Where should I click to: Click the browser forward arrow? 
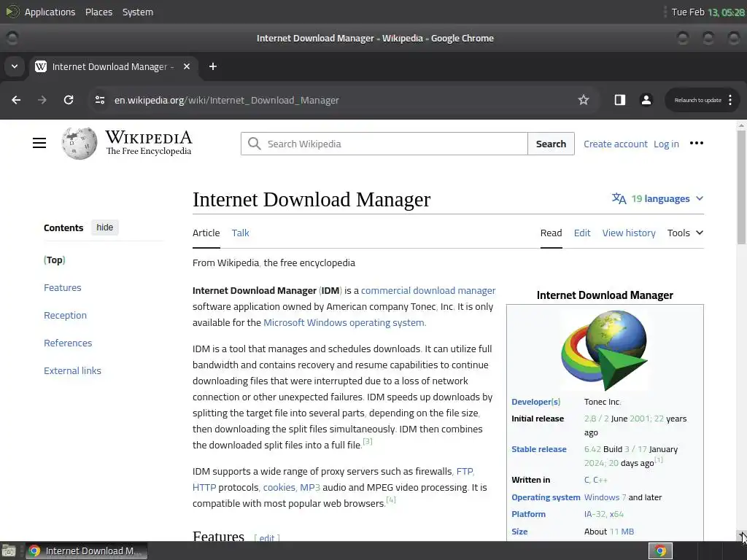tap(42, 100)
